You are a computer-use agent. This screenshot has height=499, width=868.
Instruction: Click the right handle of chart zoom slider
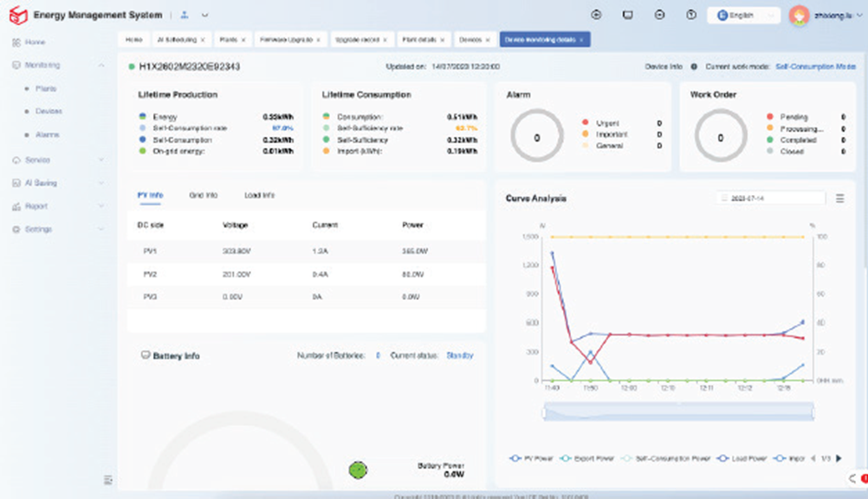click(x=813, y=412)
